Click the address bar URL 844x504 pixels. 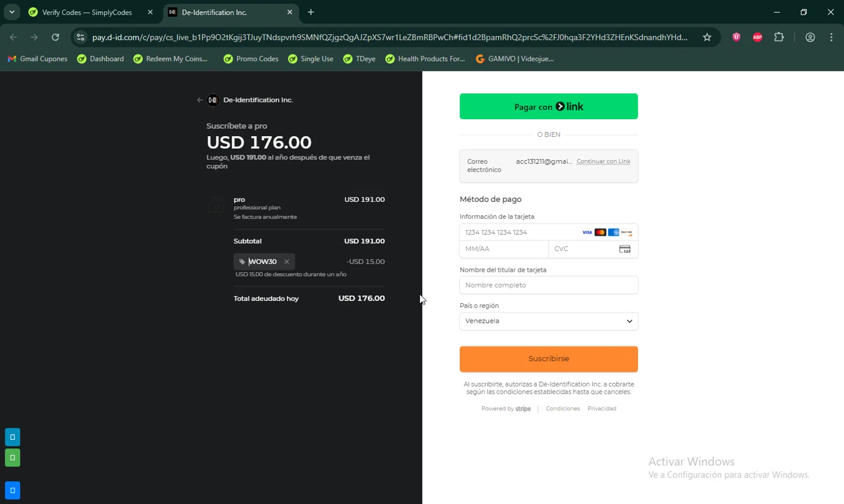(390, 37)
